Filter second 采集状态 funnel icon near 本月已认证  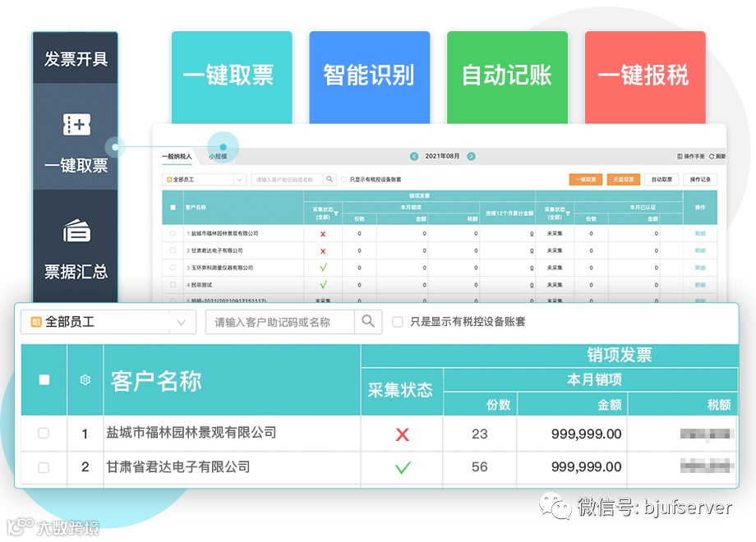[568, 213]
